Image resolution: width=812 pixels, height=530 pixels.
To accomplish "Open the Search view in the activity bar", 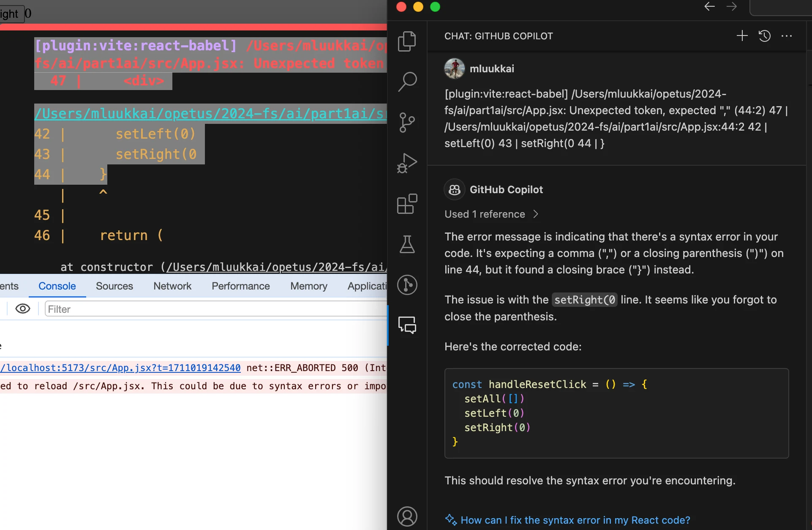I will pos(407,82).
